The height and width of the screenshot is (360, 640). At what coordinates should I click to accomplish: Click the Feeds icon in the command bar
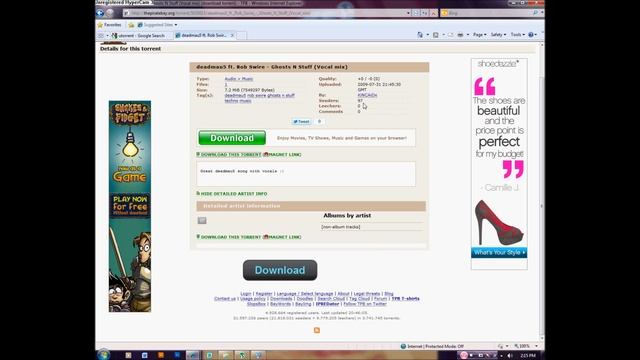436,35
